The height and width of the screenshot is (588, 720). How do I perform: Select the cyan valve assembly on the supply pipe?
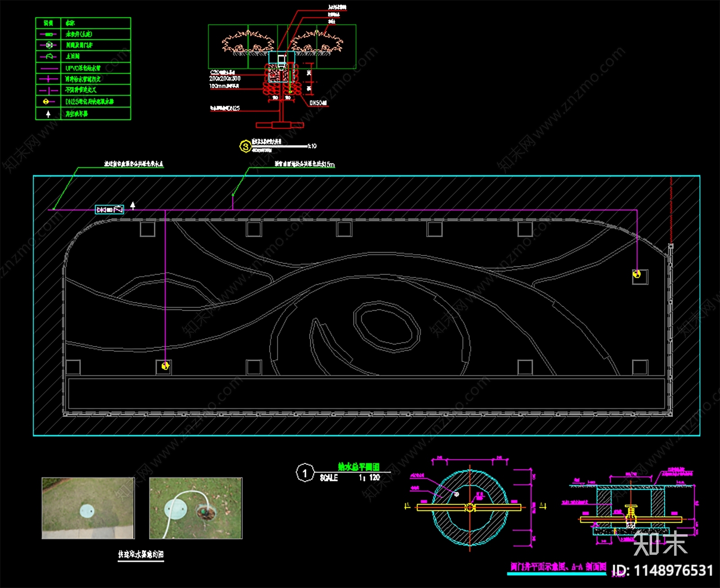(109, 210)
